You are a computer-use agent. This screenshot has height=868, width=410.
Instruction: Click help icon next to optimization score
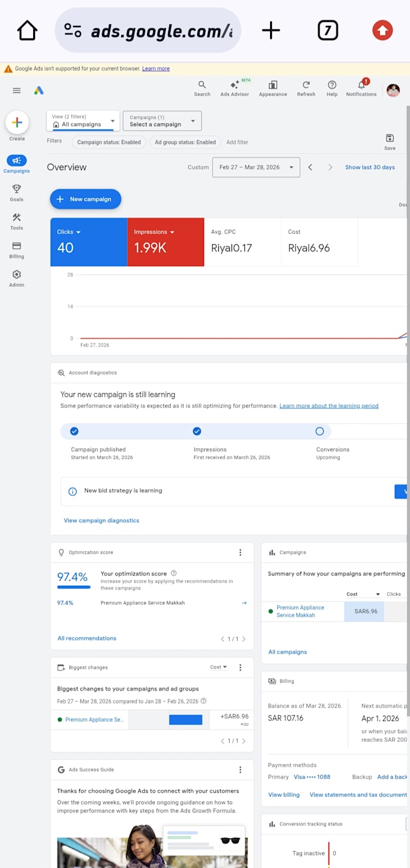click(x=174, y=573)
